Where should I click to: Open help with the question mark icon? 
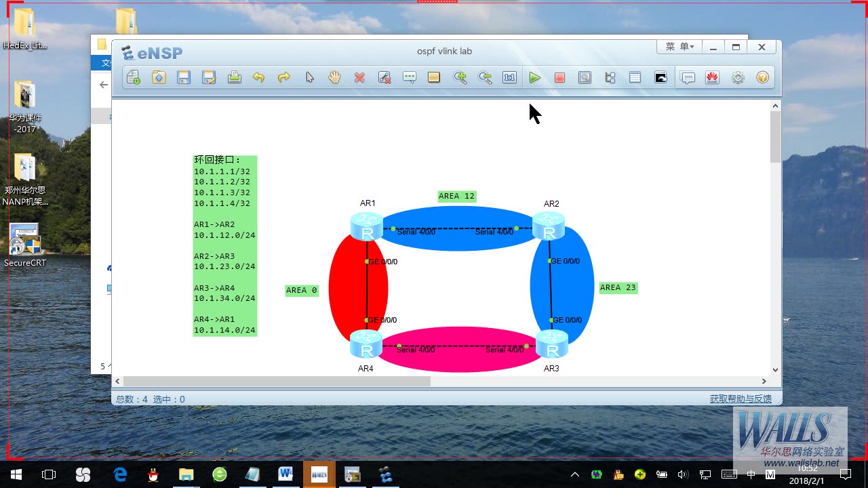click(762, 78)
